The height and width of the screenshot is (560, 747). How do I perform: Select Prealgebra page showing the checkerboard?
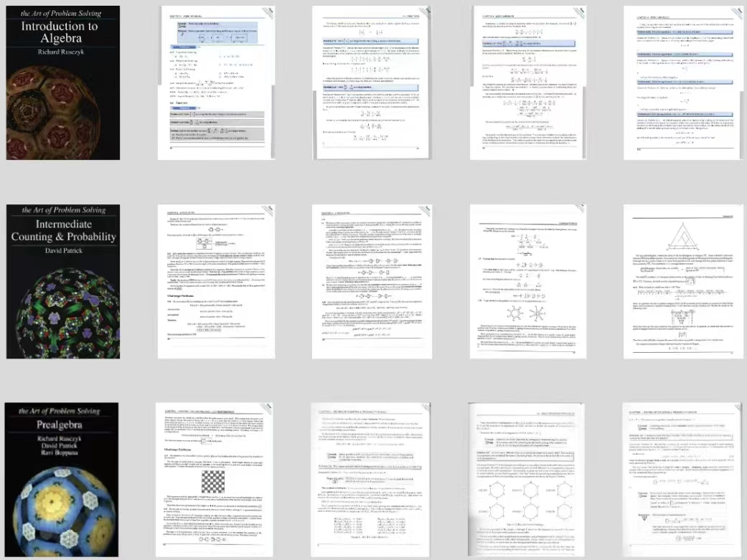pos(215,480)
